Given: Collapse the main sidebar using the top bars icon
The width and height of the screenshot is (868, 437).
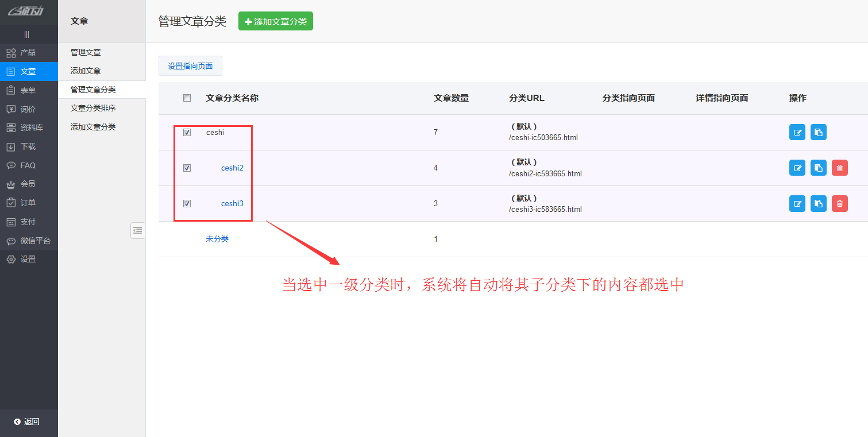Looking at the screenshot, I should click(x=27, y=34).
